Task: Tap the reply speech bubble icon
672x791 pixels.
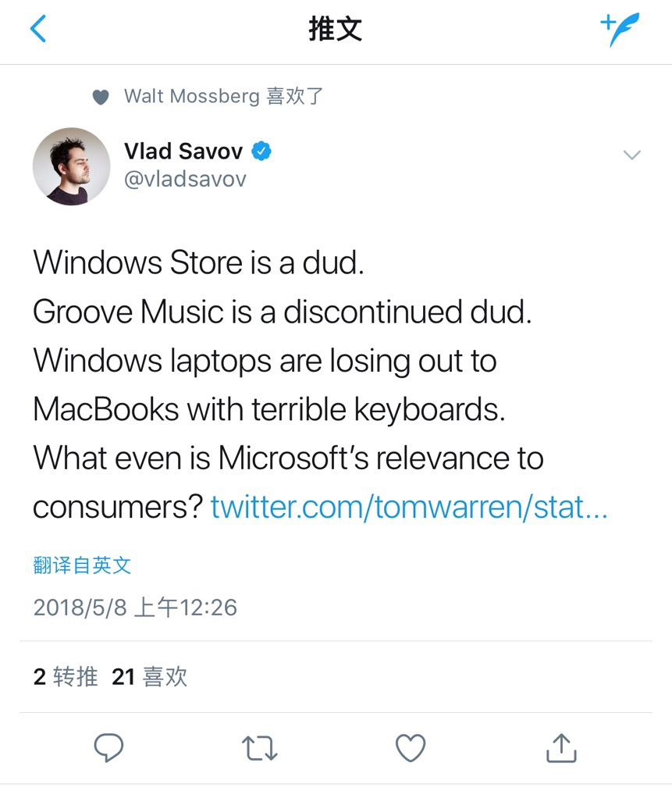Action: click(x=108, y=747)
